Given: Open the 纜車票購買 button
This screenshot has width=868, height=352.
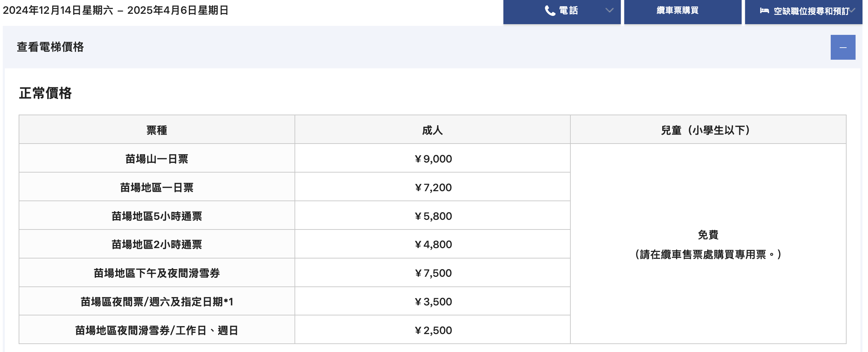Looking at the screenshot, I should [x=683, y=11].
